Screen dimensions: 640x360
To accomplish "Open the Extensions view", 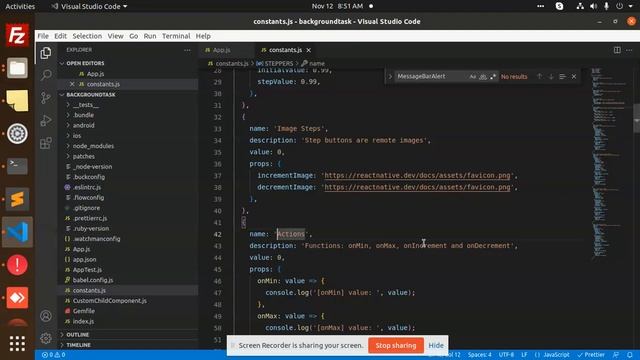I will click(x=46, y=143).
